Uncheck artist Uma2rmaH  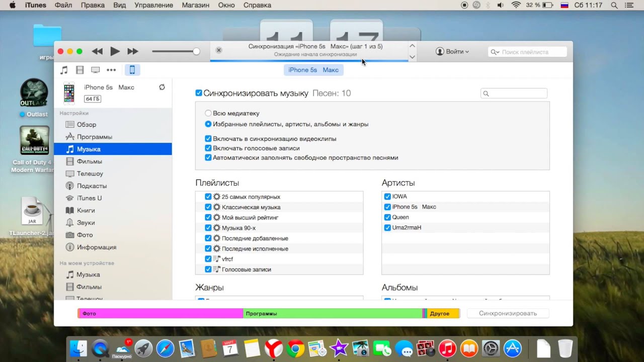(x=387, y=228)
